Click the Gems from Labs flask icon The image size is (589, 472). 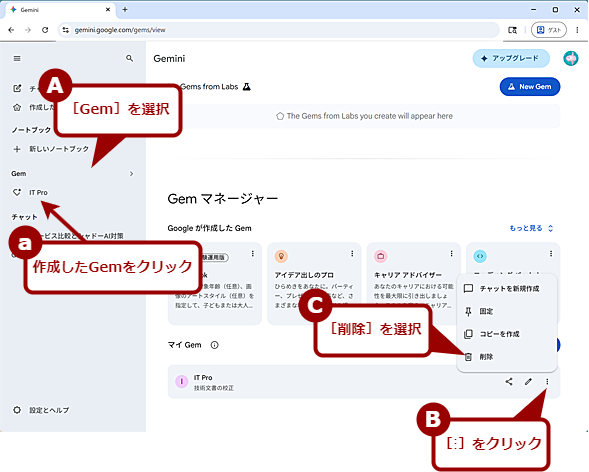pos(246,87)
